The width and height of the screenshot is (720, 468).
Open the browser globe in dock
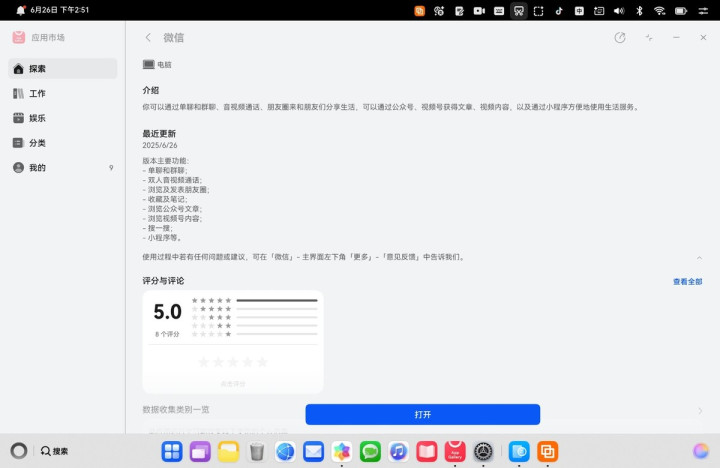tap(285, 451)
